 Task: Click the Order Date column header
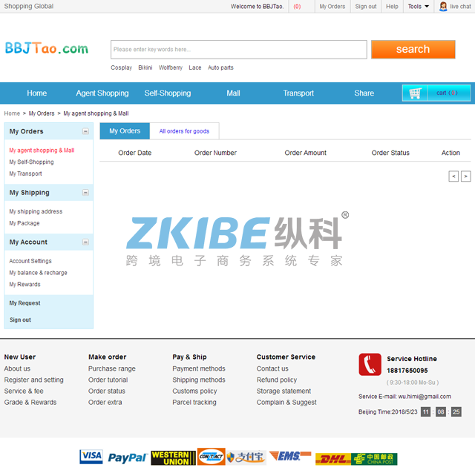[x=134, y=153]
